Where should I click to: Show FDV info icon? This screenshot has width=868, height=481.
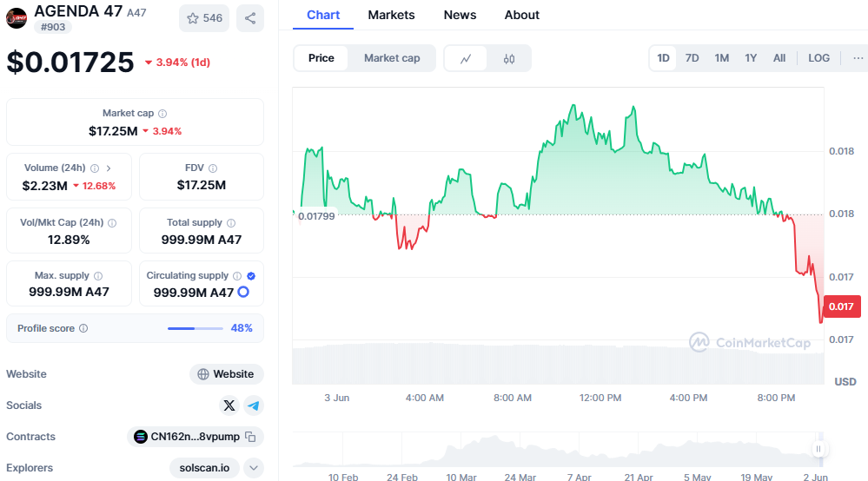point(213,168)
